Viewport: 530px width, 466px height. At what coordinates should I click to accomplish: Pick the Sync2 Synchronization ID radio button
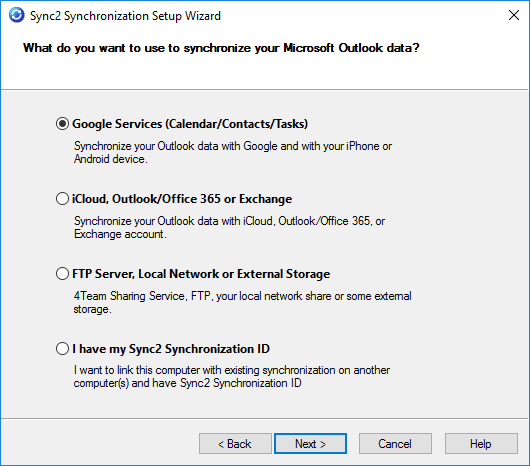pyautogui.click(x=63, y=349)
